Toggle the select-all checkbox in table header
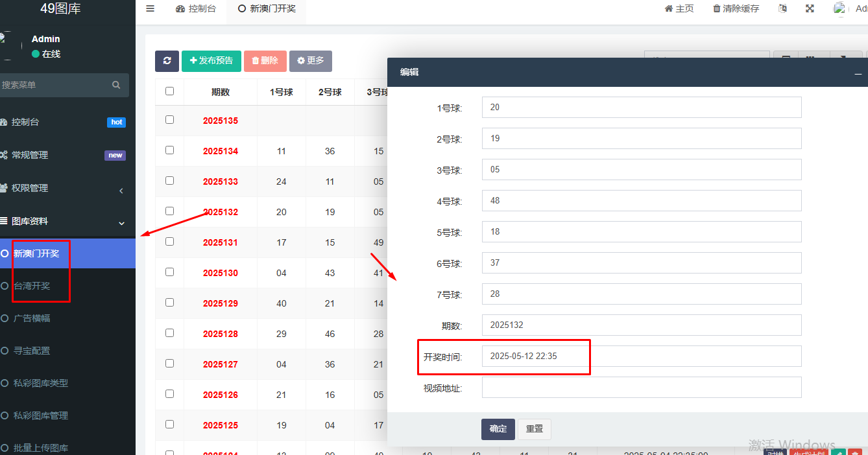The image size is (868, 455). click(169, 91)
